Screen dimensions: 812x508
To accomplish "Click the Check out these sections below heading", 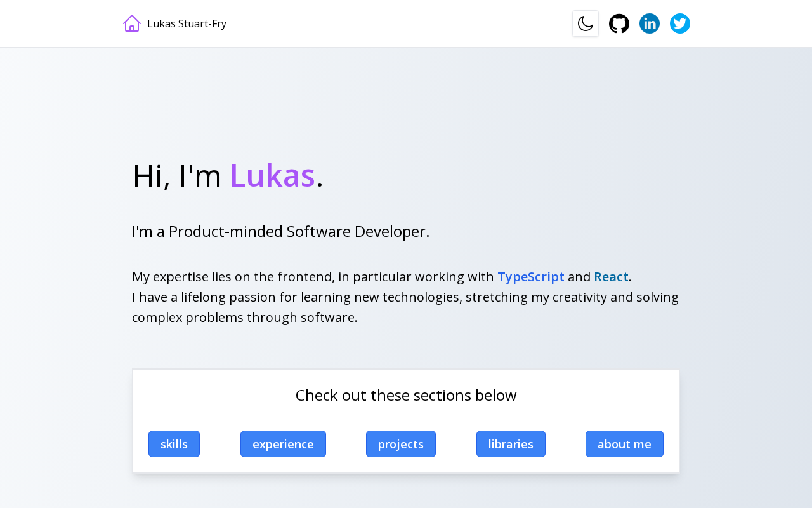I will pyautogui.click(x=406, y=395).
